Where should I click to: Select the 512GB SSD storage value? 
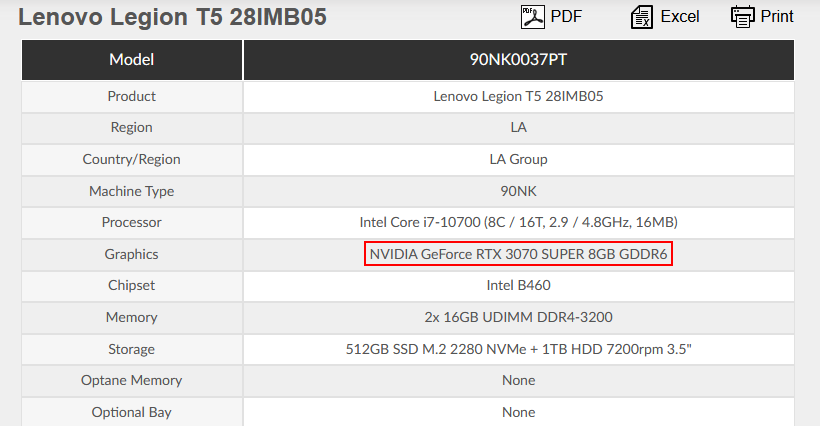[x=518, y=349]
